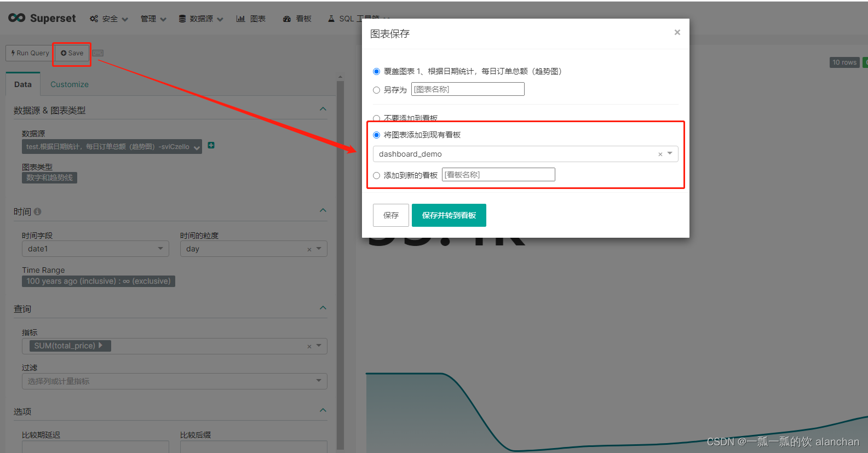Open the 安全 menu dropdown
This screenshot has height=453, width=868.
point(109,19)
